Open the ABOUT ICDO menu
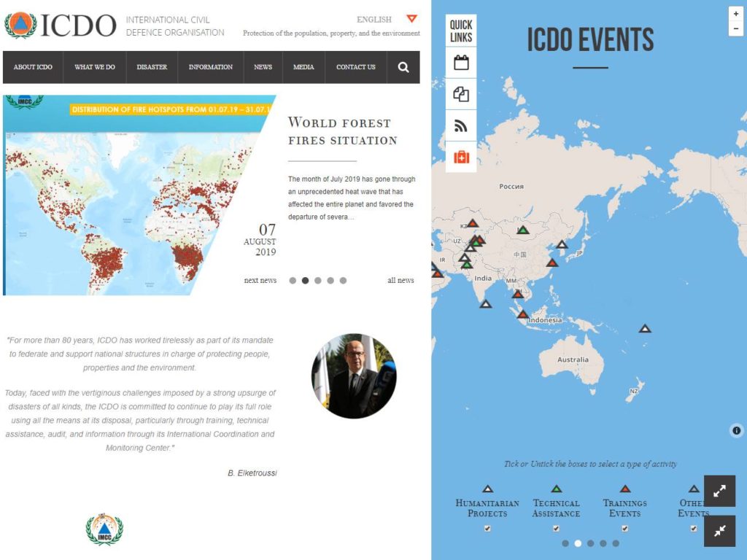747x560 pixels. [x=33, y=67]
